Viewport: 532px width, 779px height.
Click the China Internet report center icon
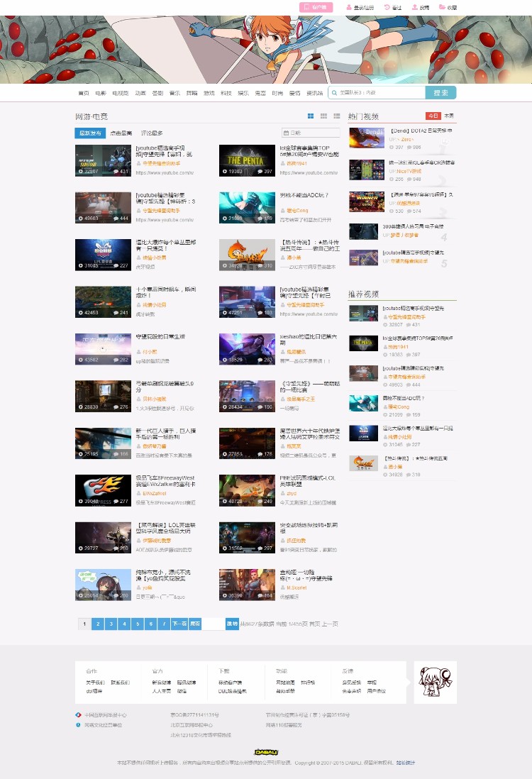point(78,715)
